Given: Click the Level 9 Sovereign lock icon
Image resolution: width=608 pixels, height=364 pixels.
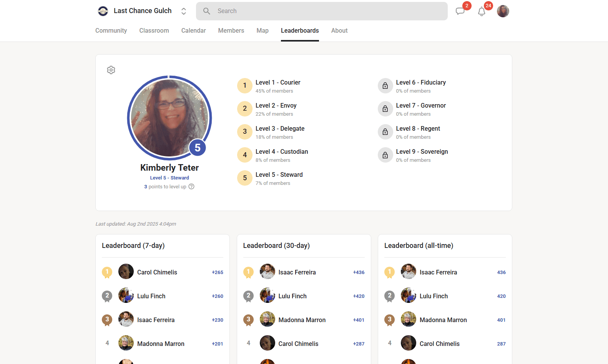Looking at the screenshot, I should coord(385,155).
